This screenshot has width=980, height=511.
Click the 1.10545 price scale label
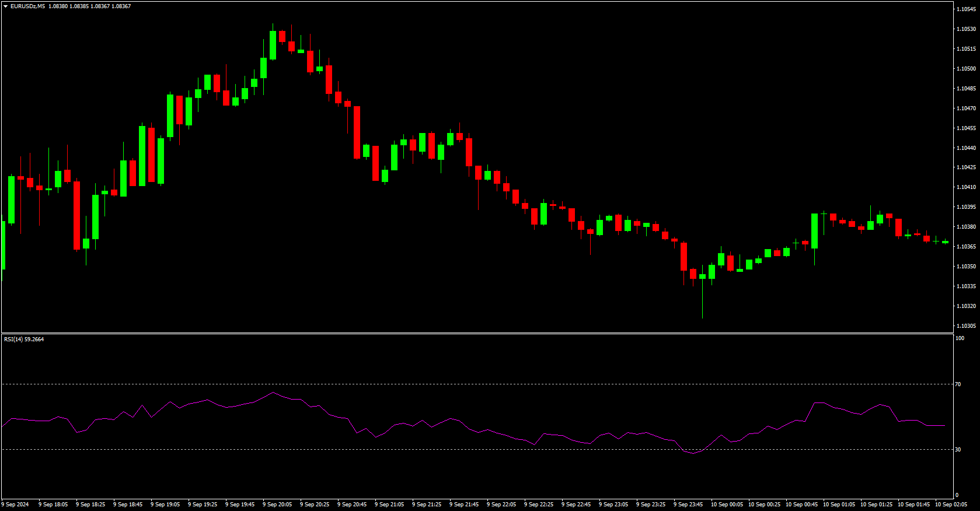point(966,9)
